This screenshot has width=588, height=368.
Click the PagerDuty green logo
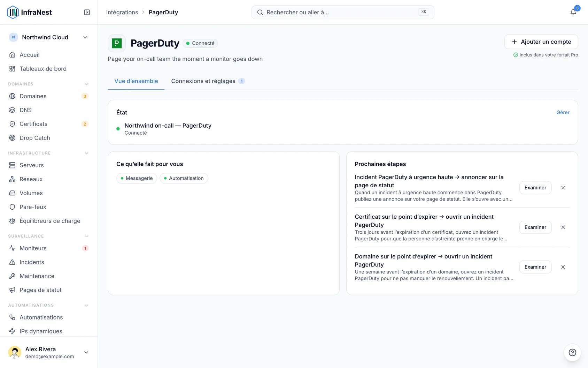pos(117,43)
